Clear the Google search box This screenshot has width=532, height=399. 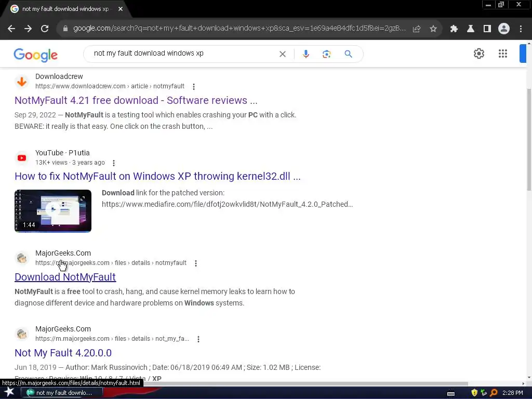[x=282, y=54]
